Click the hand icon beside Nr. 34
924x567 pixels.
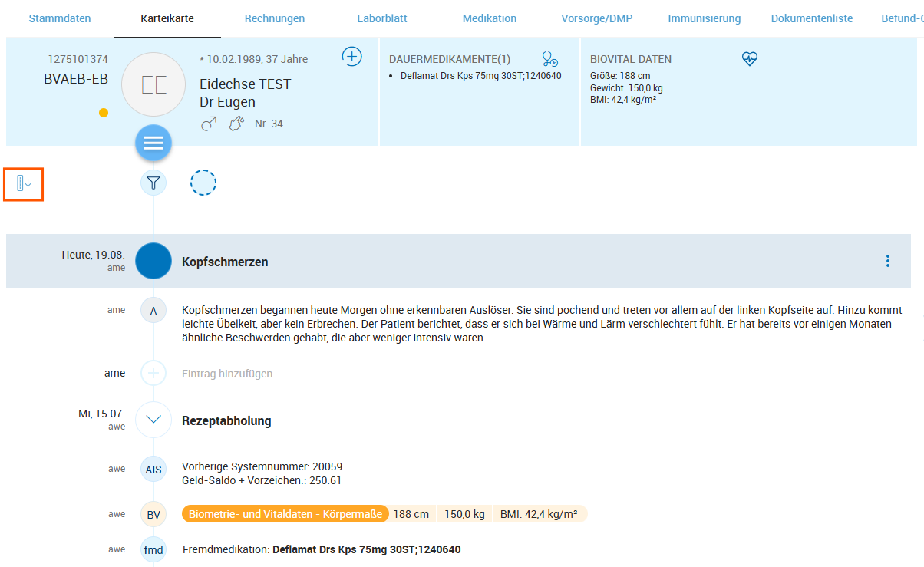click(x=236, y=124)
